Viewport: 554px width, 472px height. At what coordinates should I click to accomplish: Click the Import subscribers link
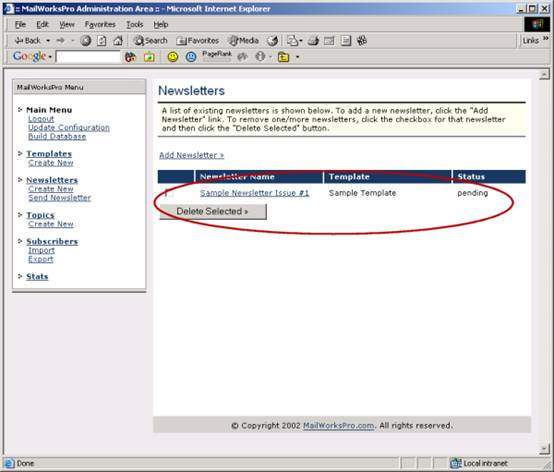coord(41,250)
